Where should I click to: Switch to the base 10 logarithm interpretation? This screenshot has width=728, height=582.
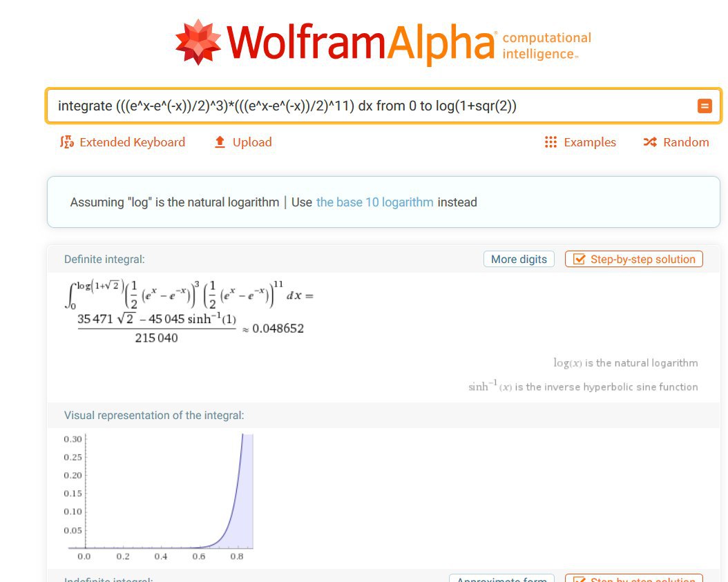(374, 202)
